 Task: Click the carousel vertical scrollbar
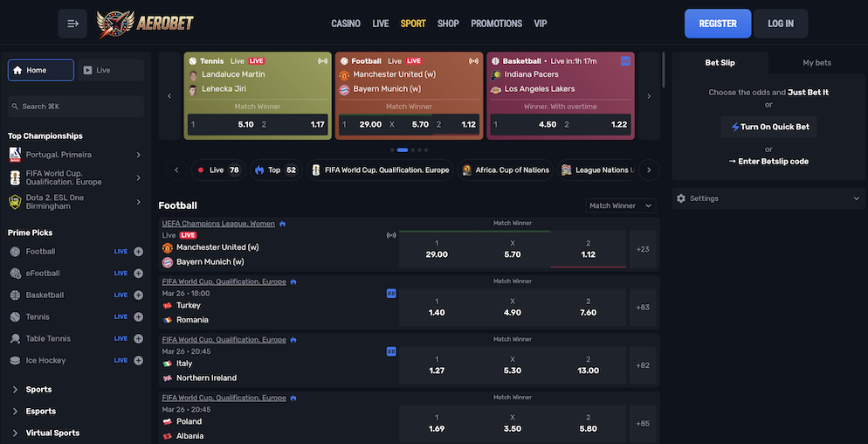click(664, 71)
